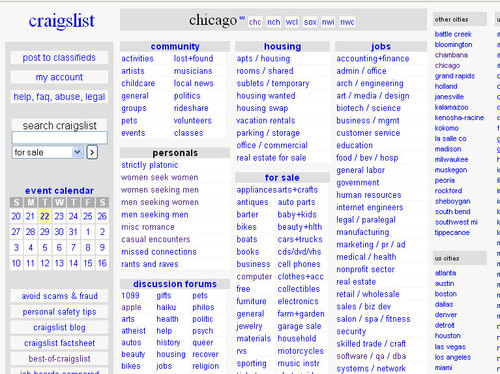The height and width of the screenshot is (374, 500).
Task: Open 'internet engineers' jobs
Action: coord(370,208)
